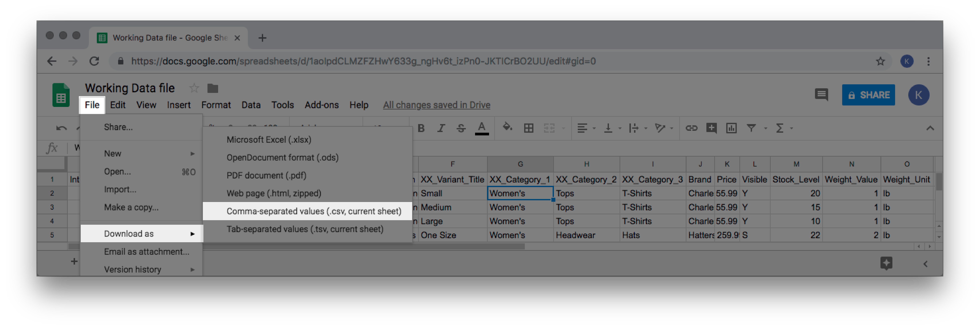980x329 pixels.
Task: Click the browser address bar URL
Action: (x=363, y=61)
